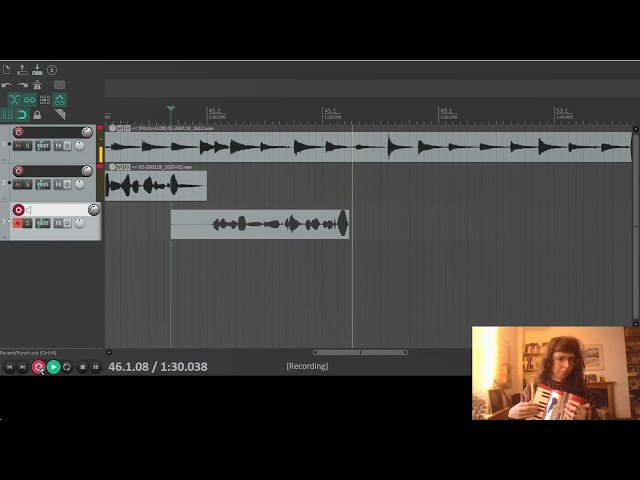Toggle the metronome icon

point(37,85)
